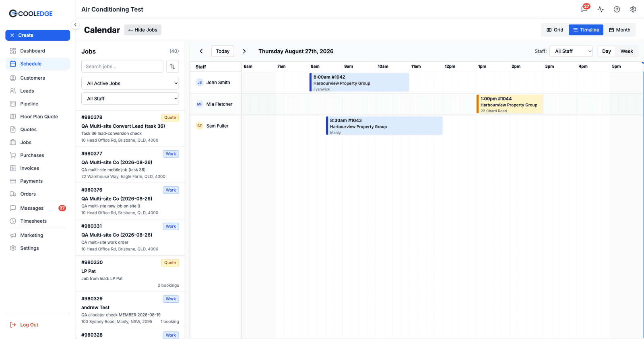This screenshot has width=644, height=339.
Task: Open Marketing from sidebar
Action: pos(38,235)
